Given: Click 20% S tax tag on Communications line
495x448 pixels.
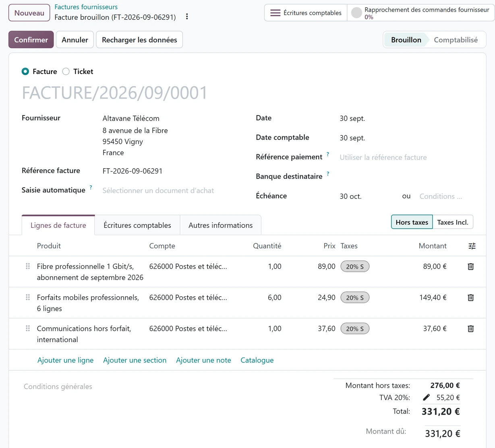Looking at the screenshot, I should pos(355,328).
